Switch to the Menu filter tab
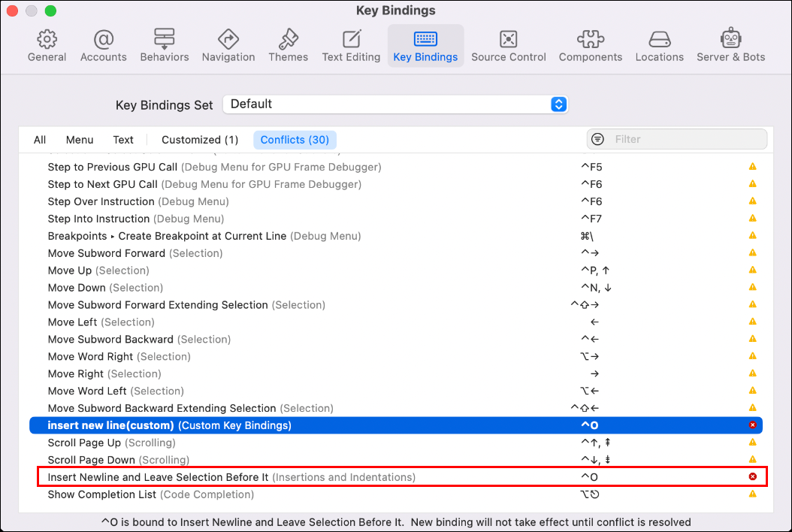792x532 pixels. coord(80,140)
